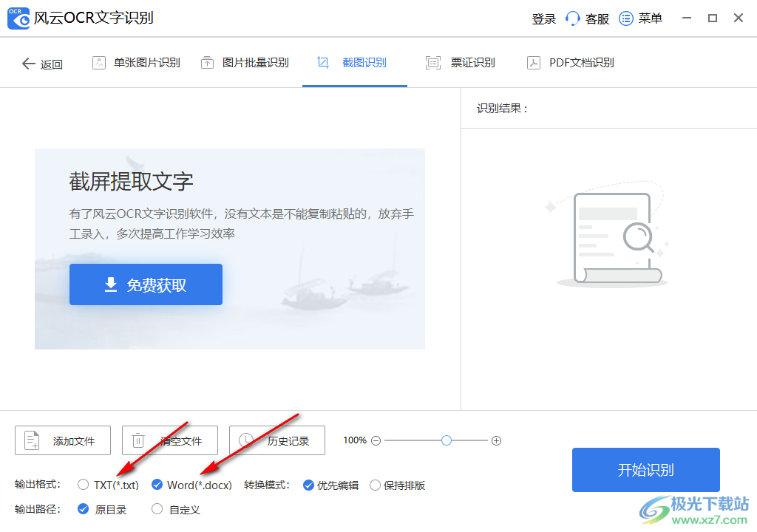This screenshot has width=757, height=532.
Task: Click the PDF文档识别 document icon
Action: (534, 63)
